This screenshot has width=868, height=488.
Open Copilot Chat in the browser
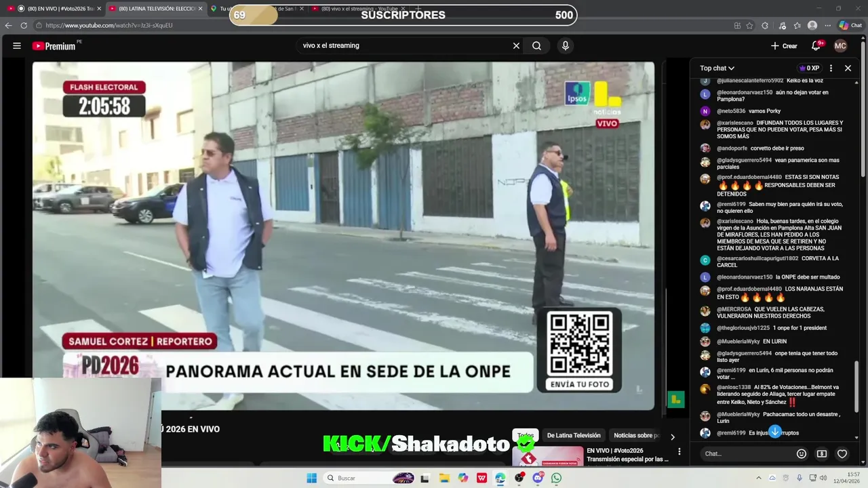click(850, 25)
